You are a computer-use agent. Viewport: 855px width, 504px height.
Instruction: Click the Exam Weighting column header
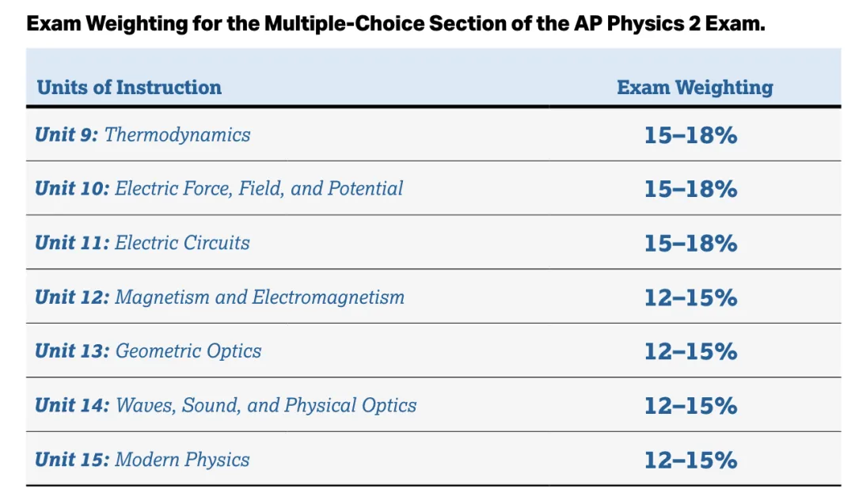[694, 87]
